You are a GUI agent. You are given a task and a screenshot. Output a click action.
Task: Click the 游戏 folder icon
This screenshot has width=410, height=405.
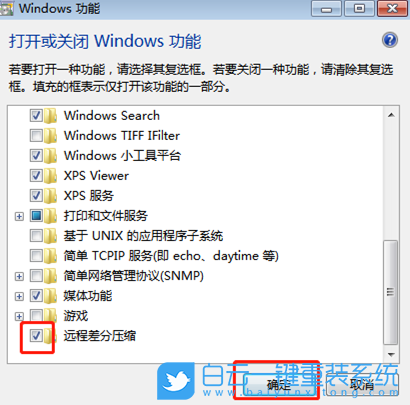[50, 316]
